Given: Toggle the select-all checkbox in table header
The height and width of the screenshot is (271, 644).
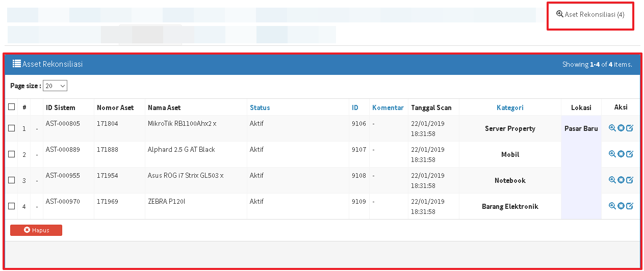Looking at the screenshot, I should [12, 107].
